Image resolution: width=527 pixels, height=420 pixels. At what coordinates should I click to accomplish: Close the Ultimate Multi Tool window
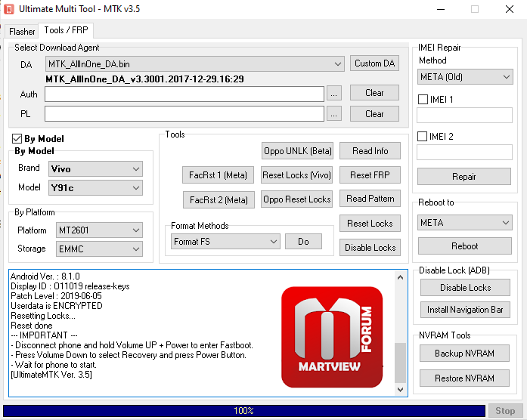point(510,9)
